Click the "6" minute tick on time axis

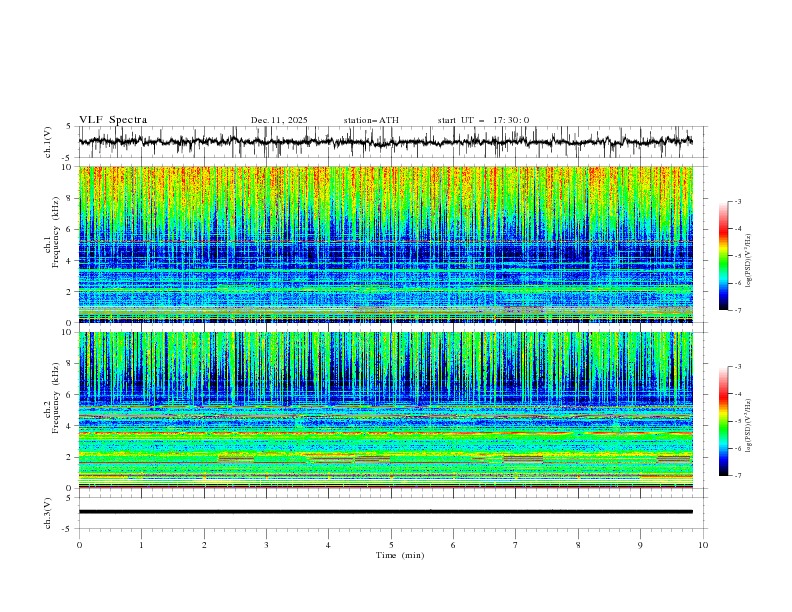pos(453,545)
